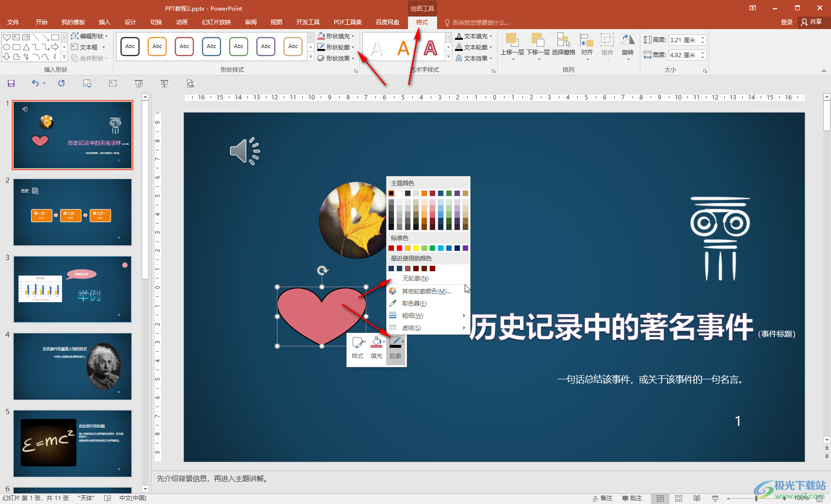Click the Send Backward (下移一层) icon
831x504 pixels.
click(x=538, y=40)
